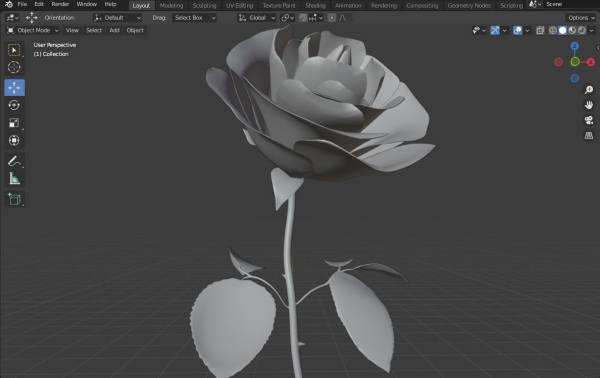Screen dimensions: 600x378
Task: Open the gizmo options dropdown arrow
Action: [504, 30]
